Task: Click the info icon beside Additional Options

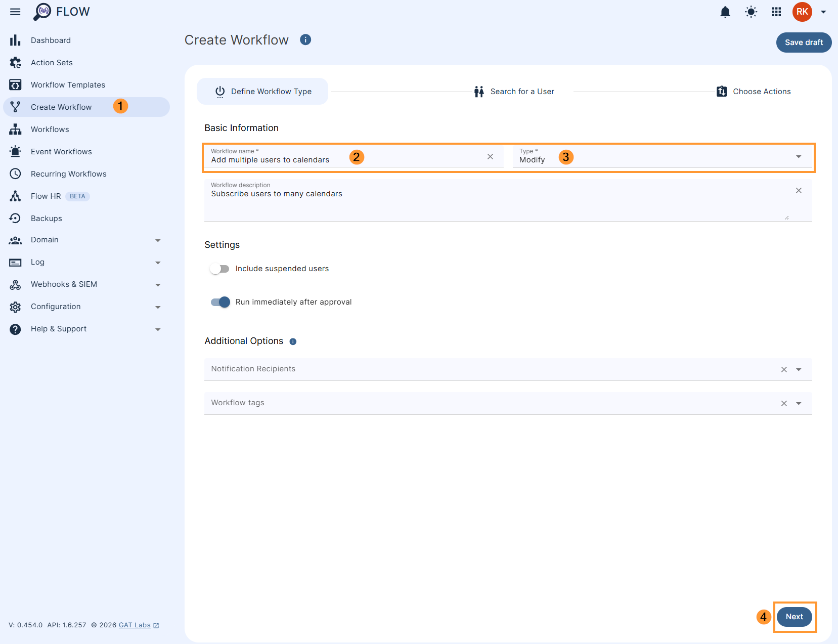Action: coord(293,341)
